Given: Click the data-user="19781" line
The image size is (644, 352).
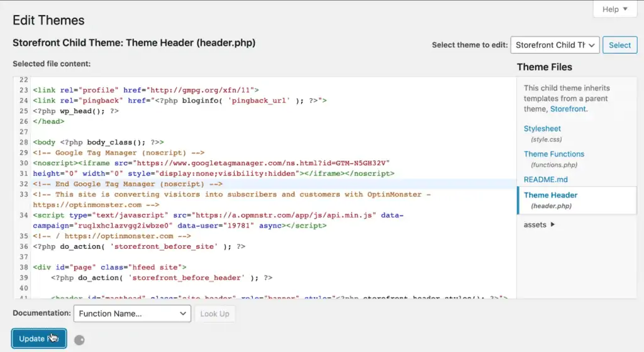Looking at the screenshot, I should click(x=179, y=226).
